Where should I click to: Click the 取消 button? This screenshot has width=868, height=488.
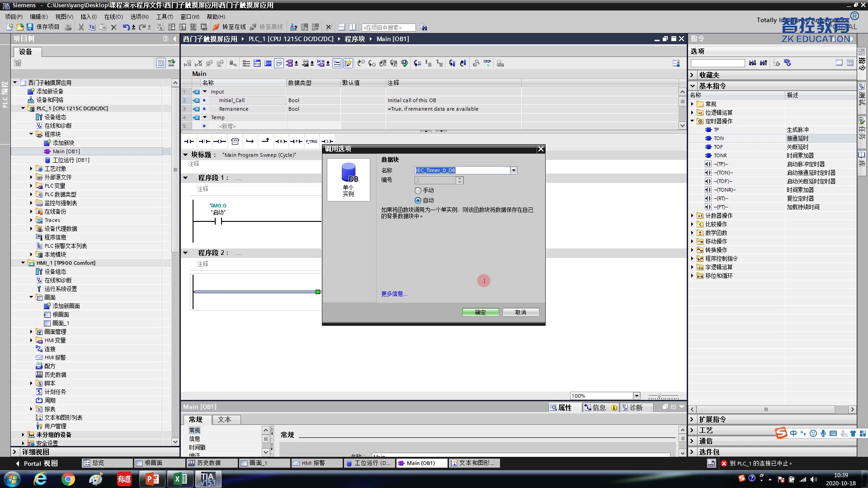pos(521,312)
